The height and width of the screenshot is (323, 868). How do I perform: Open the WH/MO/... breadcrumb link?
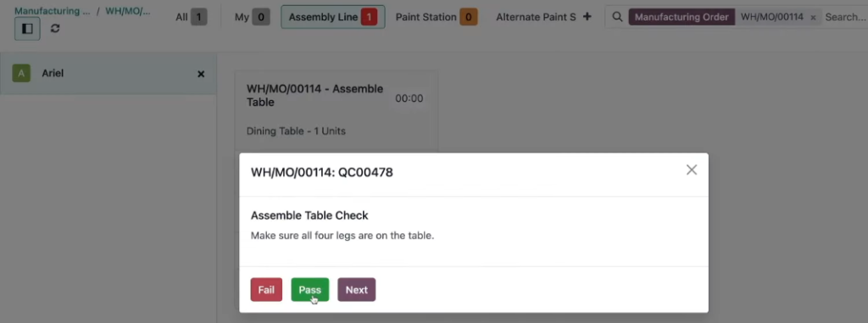coord(128,11)
